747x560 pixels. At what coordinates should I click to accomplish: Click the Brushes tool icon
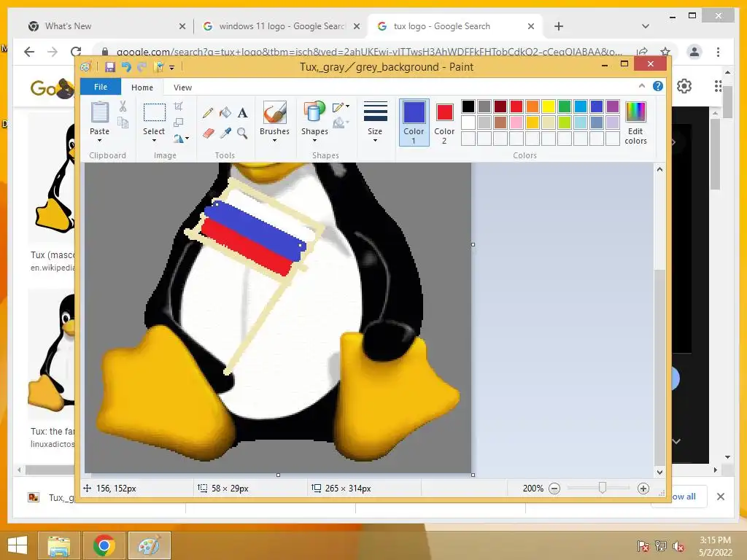pyautogui.click(x=275, y=112)
